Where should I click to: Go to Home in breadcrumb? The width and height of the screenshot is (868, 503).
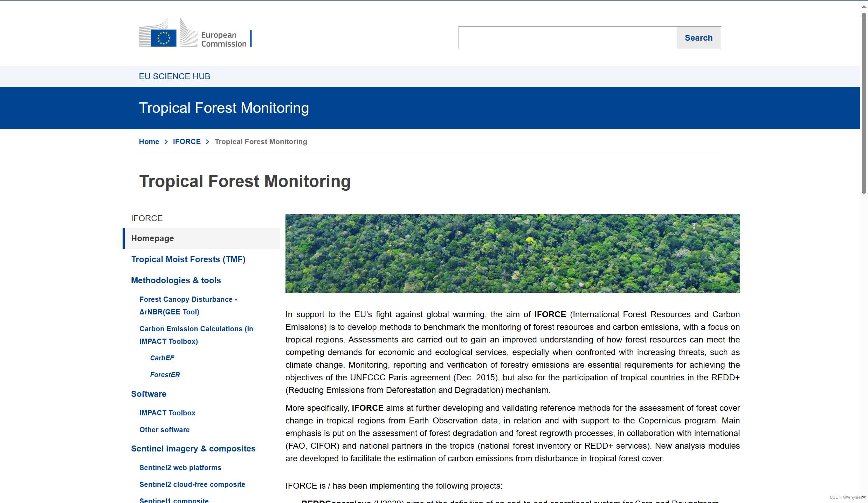click(x=149, y=142)
